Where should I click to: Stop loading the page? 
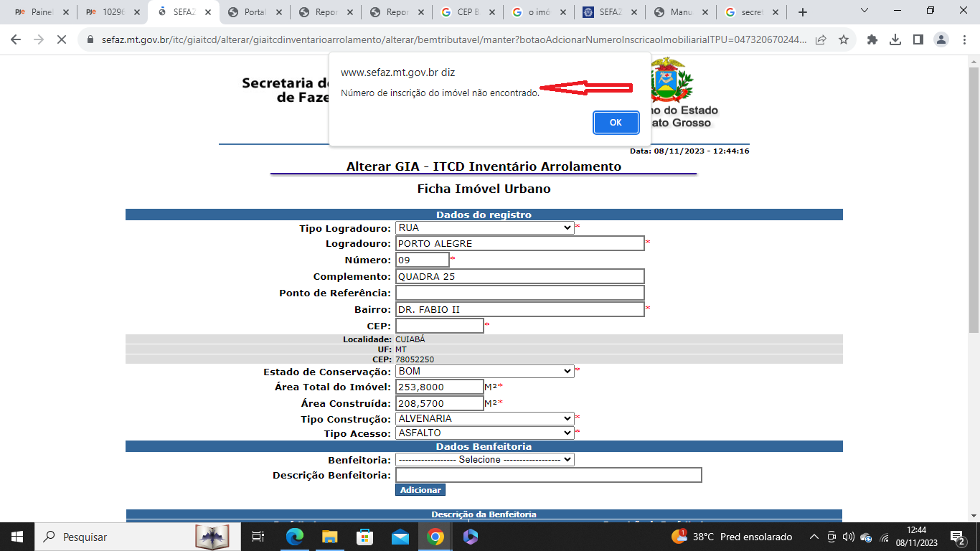coord(61,40)
